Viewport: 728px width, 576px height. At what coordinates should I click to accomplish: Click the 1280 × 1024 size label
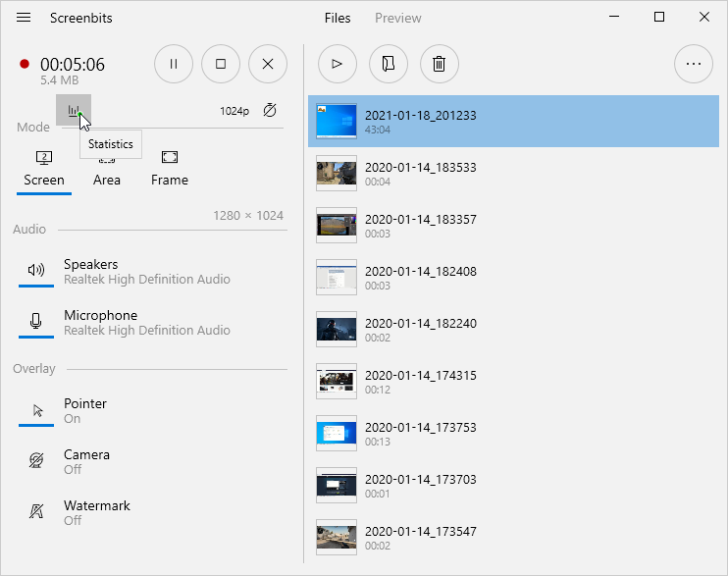pos(248,216)
